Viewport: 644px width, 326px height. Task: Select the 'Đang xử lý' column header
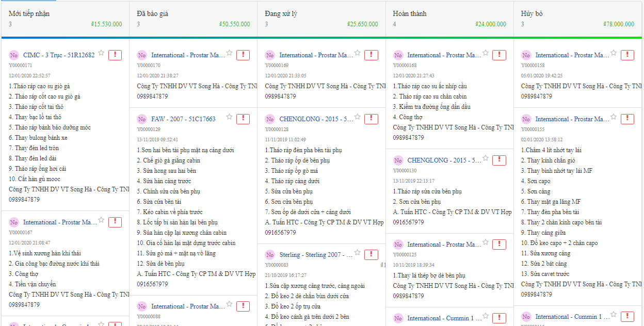click(281, 14)
